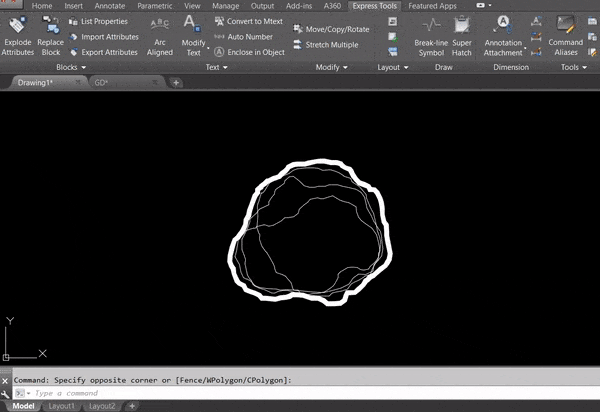Open the Modify Text flyout arrow
Image resolution: width=600 pixels, height=412 pixels.
pos(209,49)
